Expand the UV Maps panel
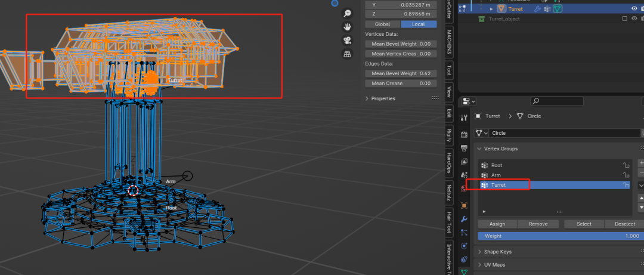 pyautogui.click(x=479, y=265)
